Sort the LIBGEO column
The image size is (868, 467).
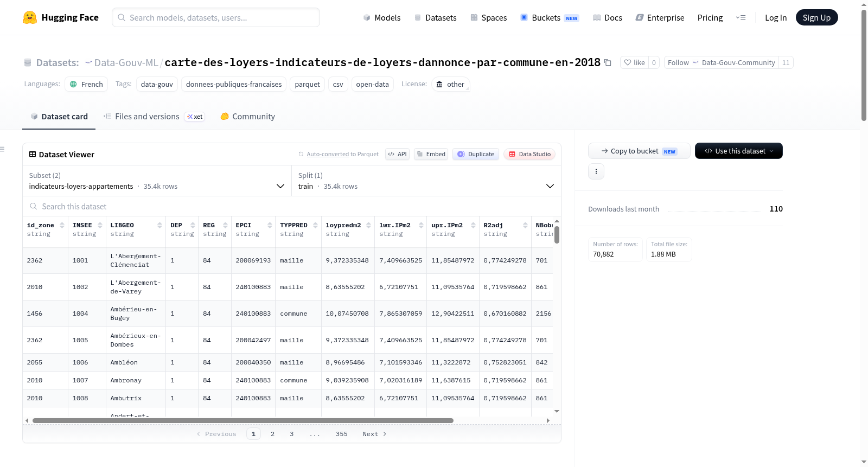tap(159, 225)
